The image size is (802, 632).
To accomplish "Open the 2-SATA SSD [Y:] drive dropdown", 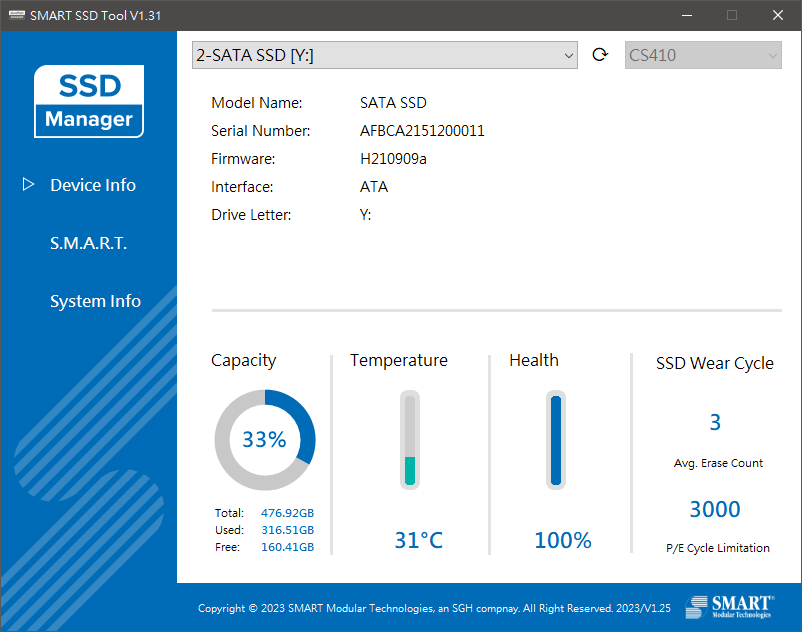I will tap(385, 55).
